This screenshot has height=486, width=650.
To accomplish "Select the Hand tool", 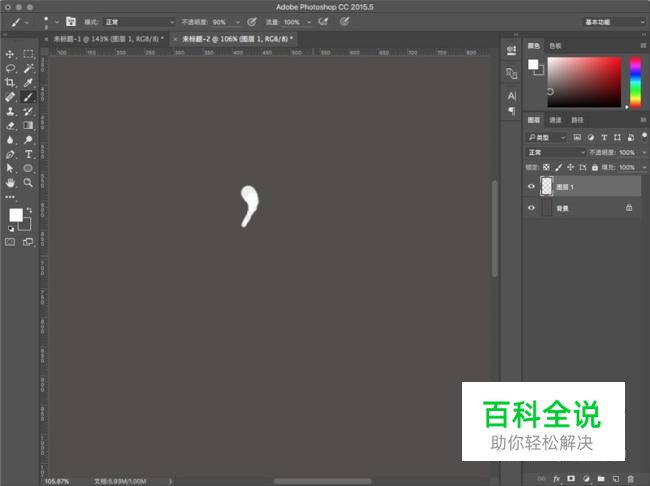I will coord(10,182).
